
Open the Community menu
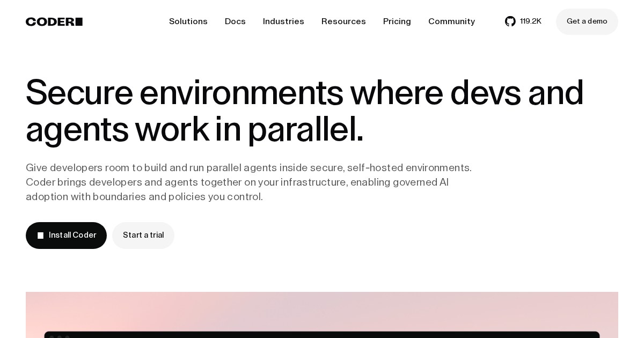point(451,21)
